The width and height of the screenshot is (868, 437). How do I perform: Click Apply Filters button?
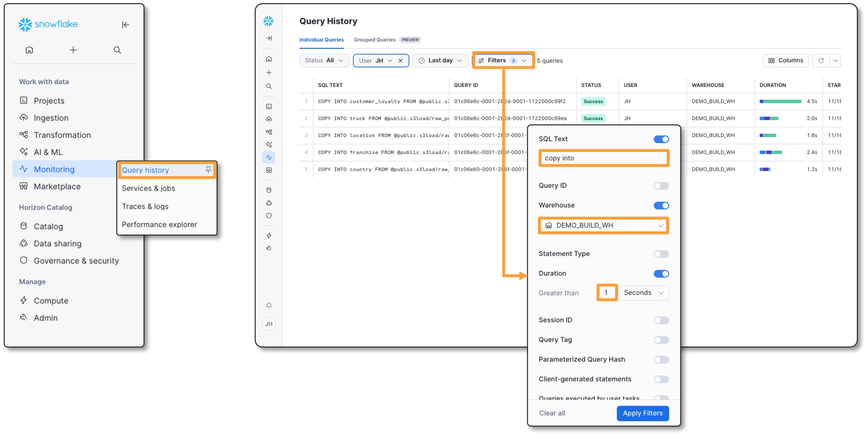[x=642, y=413]
